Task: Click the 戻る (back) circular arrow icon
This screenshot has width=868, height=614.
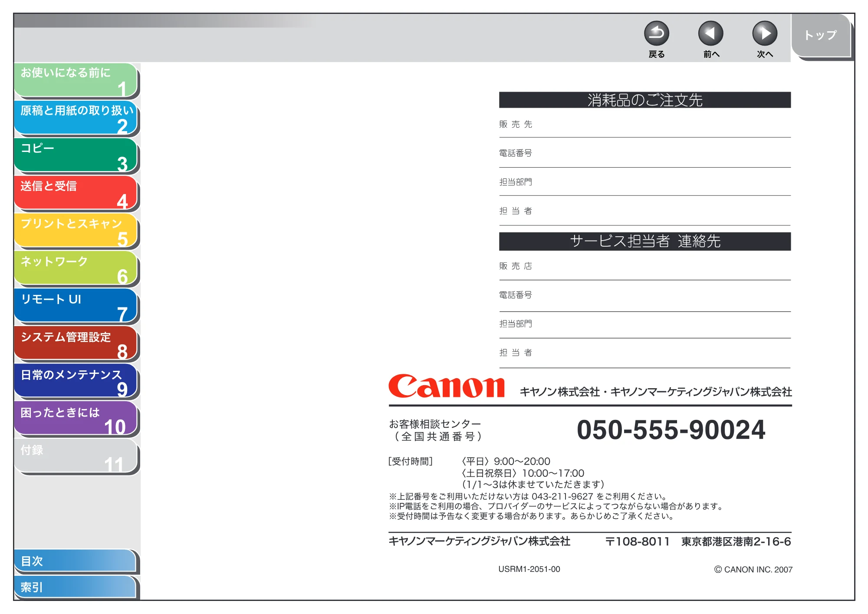Action: coord(656,33)
